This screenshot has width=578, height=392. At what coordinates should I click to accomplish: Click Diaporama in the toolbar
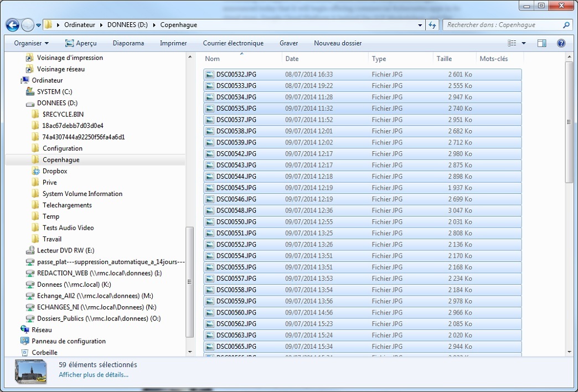point(128,43)
